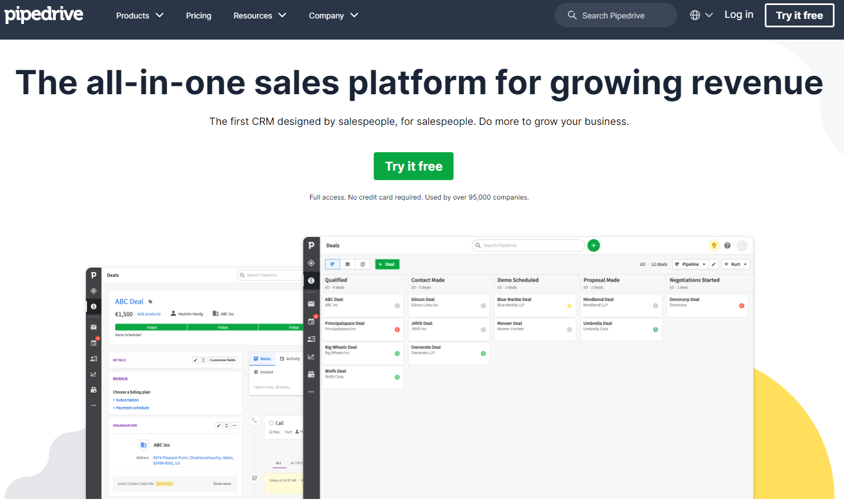Click the outlined Try it free header button
This screenshot has width=844, height=504.
tap(799, 15)
